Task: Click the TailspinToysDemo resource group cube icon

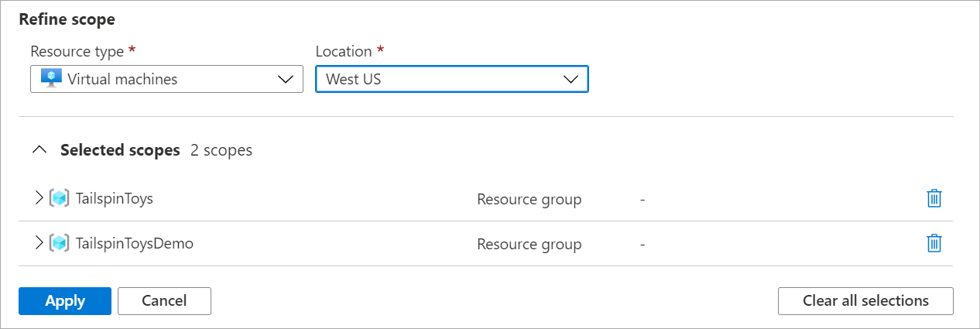Action: pyautogui.click(x=59, y=243)
